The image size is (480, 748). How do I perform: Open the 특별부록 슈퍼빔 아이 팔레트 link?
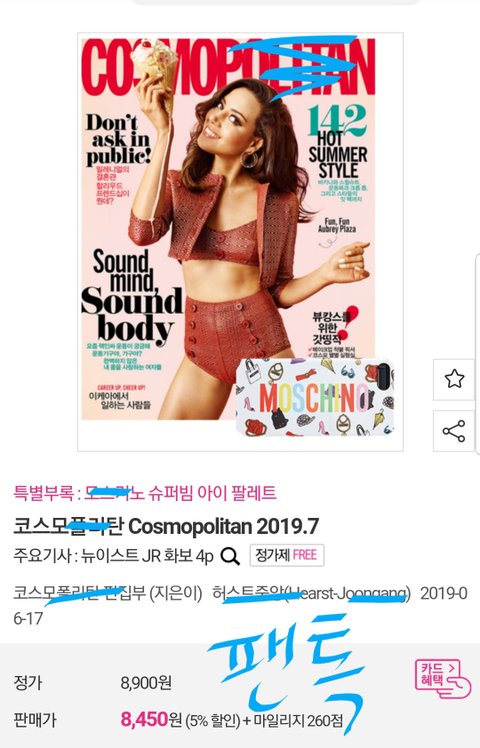[x=145, y=492]
